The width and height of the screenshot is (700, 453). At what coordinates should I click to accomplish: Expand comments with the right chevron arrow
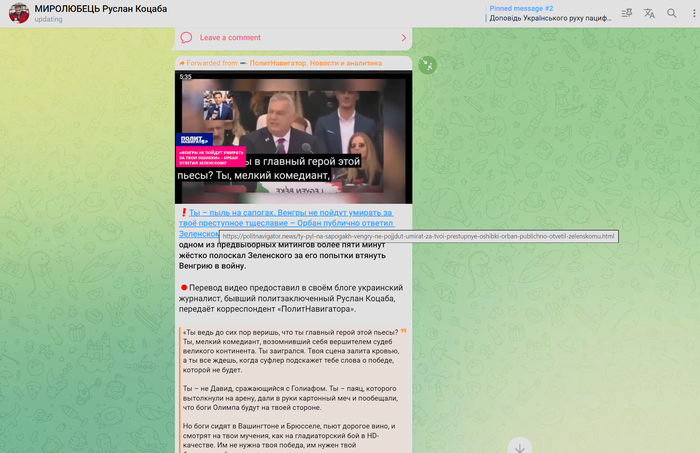pos(403,38)
